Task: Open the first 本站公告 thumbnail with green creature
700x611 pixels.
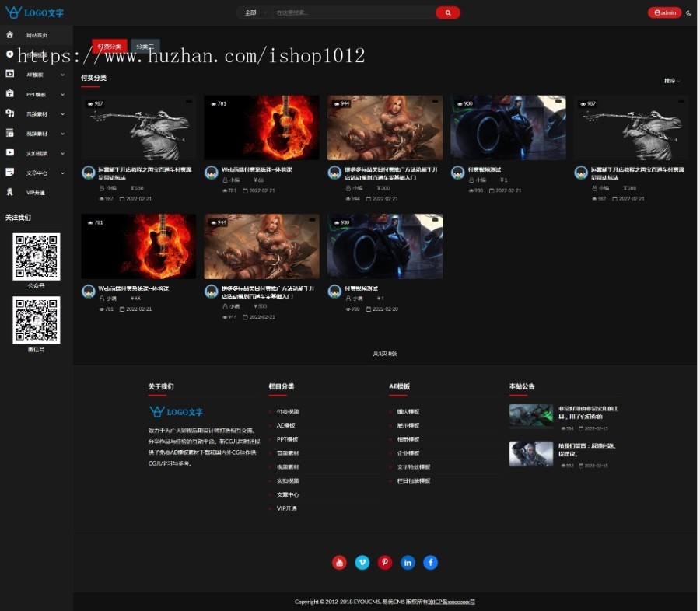Action: click(530, 416)
